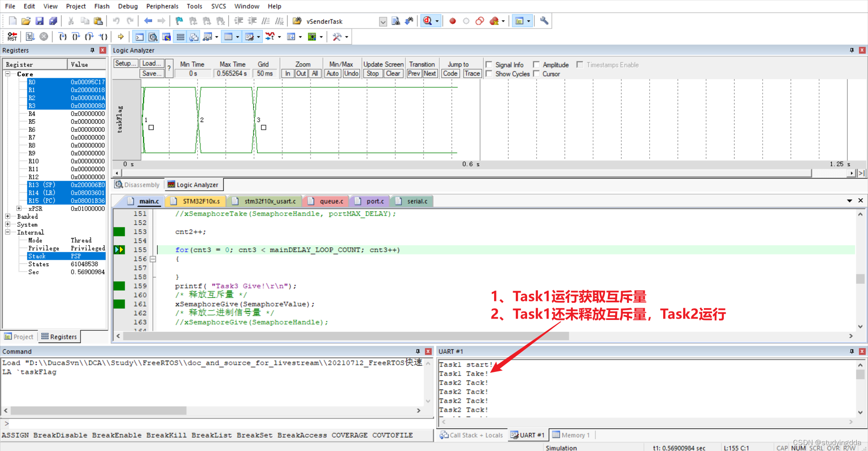Enable the Show Cycles checkbox

(x=489, y=74)
